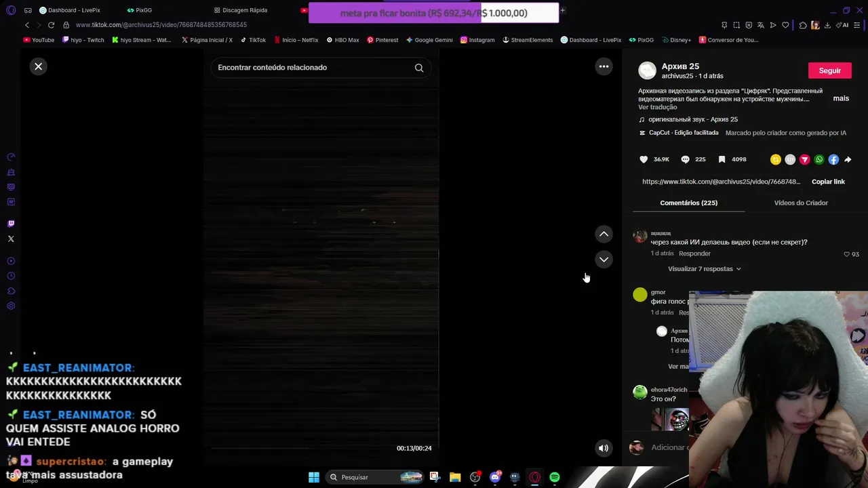Switch to the 'Comentários (225)' tab
The width and height of the screenshot is (868, 488).
[x=688, y=203]
